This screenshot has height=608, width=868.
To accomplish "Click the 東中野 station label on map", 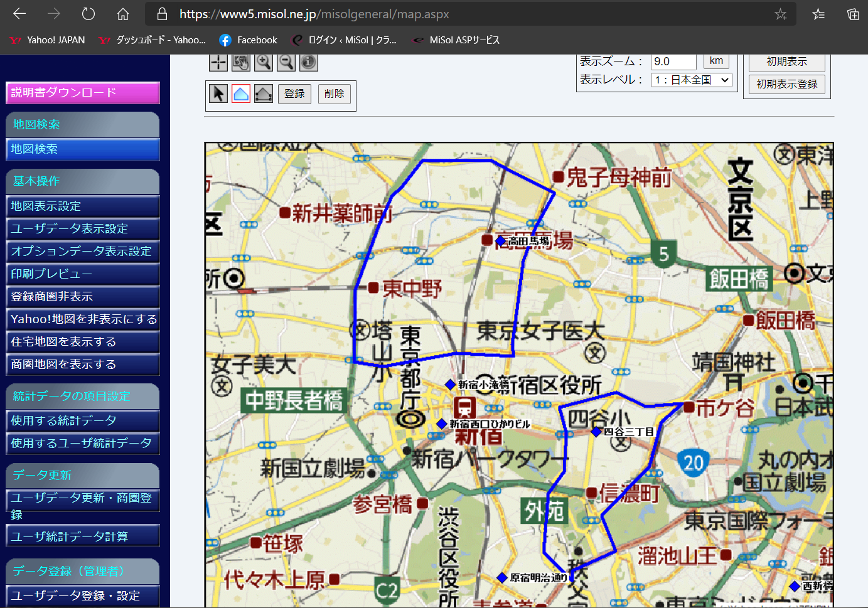I will 412,289.
